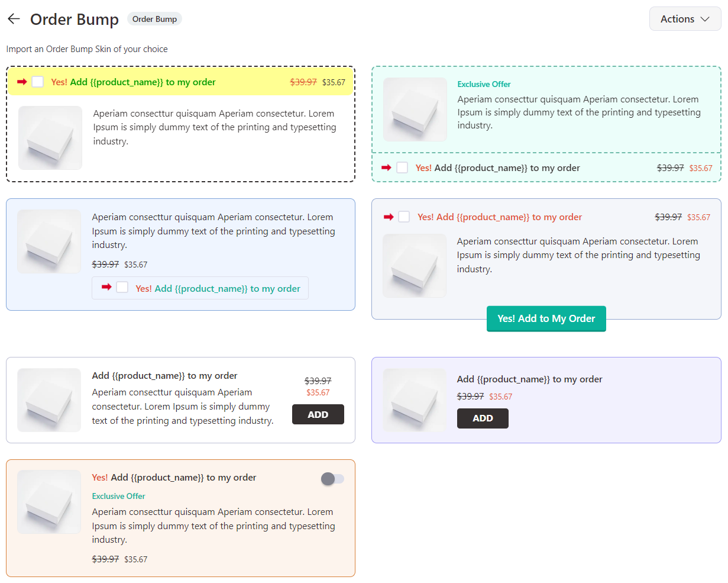Click the product image in the yellow skin
The height and width of the screenshot is (583, 728).
point(50,137)
